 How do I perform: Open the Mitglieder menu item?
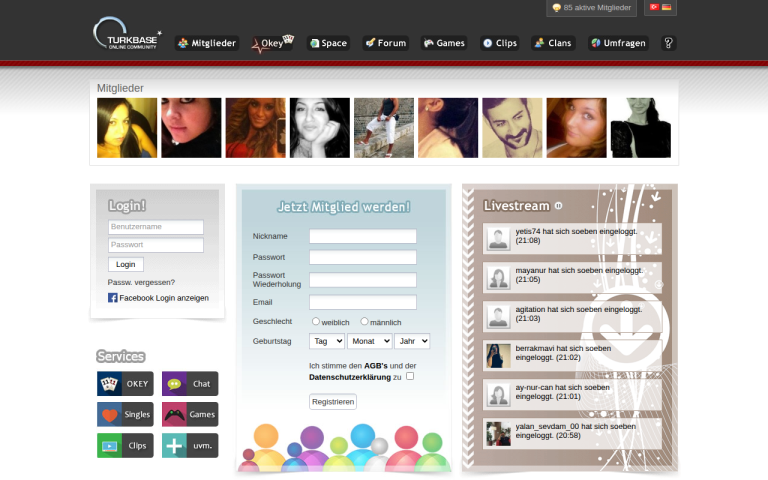tap(207, 43)
